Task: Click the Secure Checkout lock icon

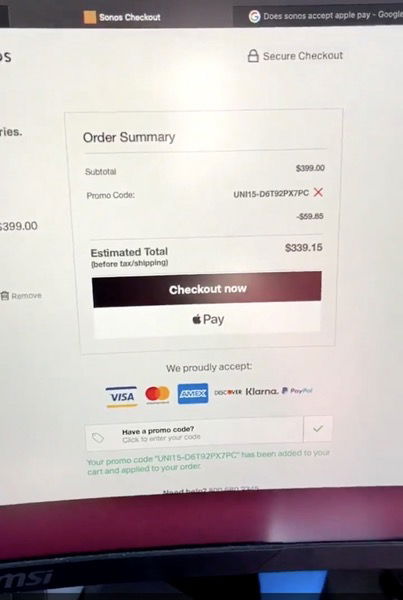Action: (x=253, y=56)
